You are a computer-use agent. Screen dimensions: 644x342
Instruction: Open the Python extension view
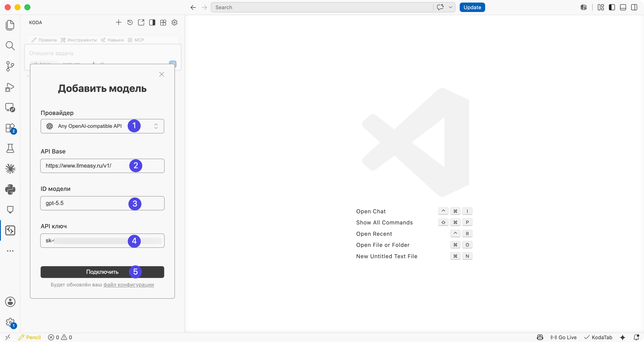(10, 189)
